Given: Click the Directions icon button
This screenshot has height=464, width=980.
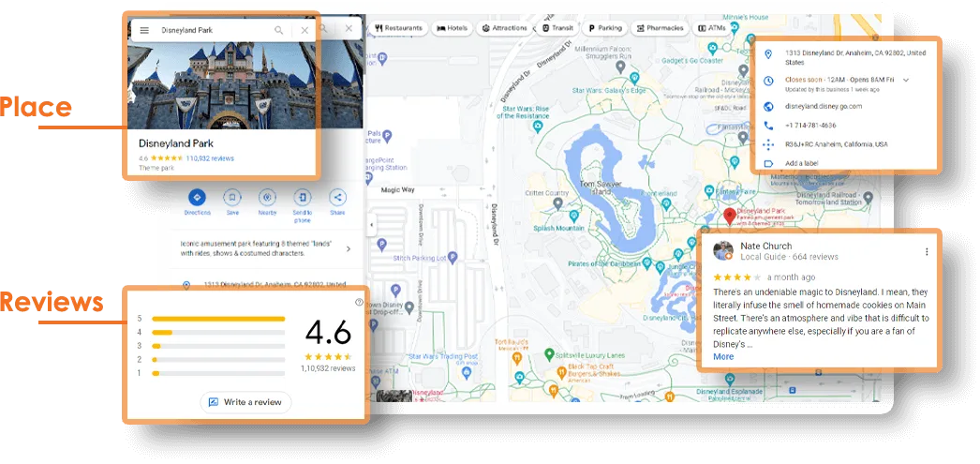Looking at the screenshot, I should 197,198.
